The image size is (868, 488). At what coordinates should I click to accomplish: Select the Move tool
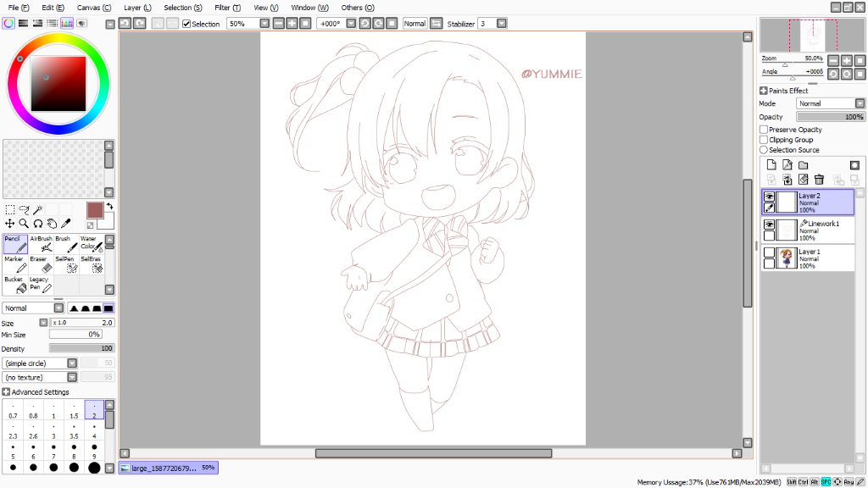coord(10,223)
